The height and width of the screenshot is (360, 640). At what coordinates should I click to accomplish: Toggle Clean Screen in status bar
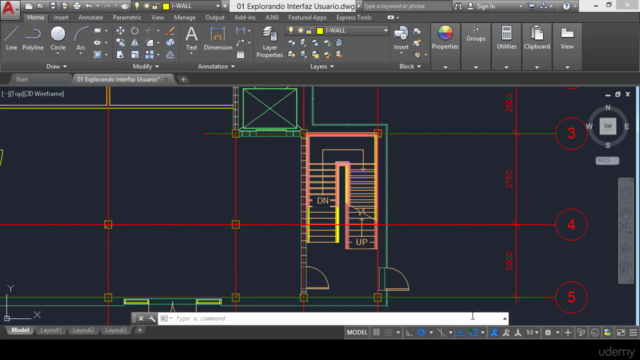click(x=621, y=333)
